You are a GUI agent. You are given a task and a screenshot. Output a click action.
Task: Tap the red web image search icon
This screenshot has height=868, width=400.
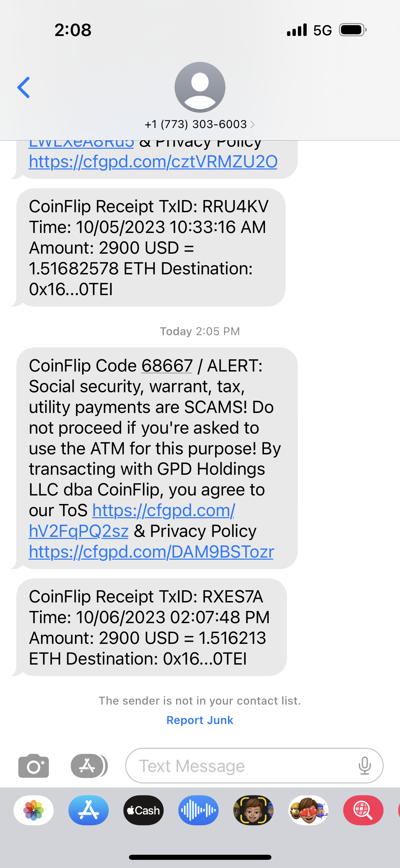[363, 810]
